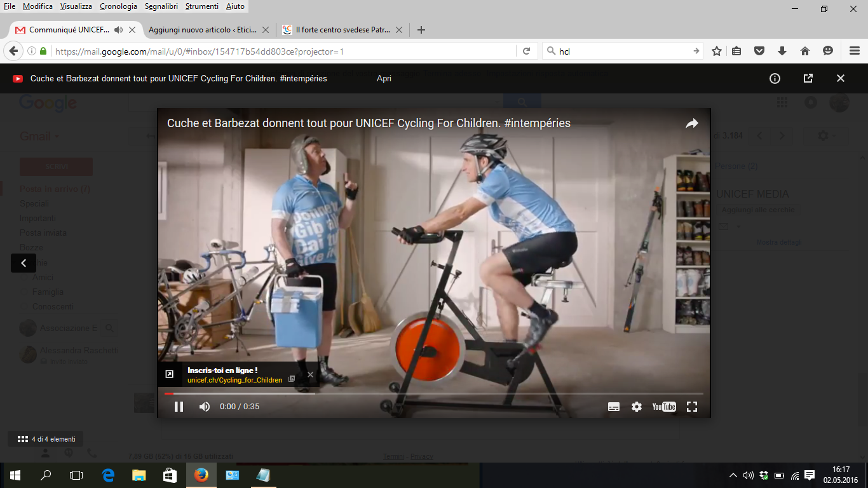Submit search with the arrow button
Image resolution: width=868 pixels, height=488 pixels.
tap(696, 51)
